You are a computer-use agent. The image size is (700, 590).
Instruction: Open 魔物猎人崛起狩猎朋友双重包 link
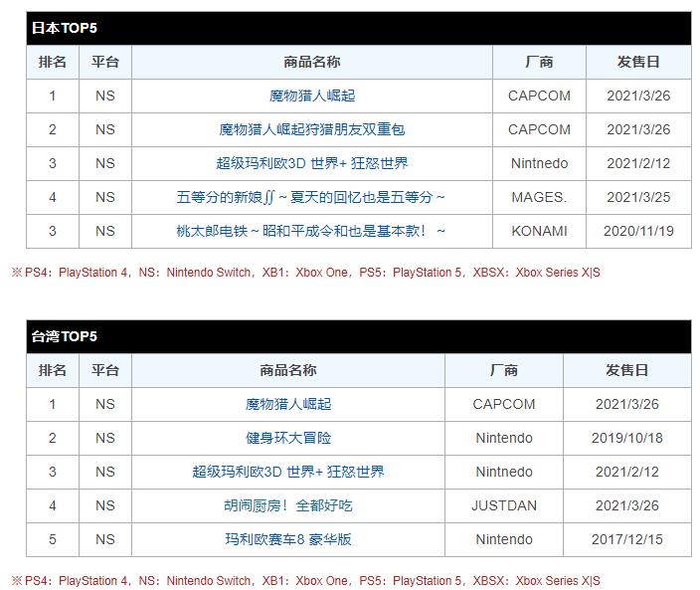tap(312, 129)
